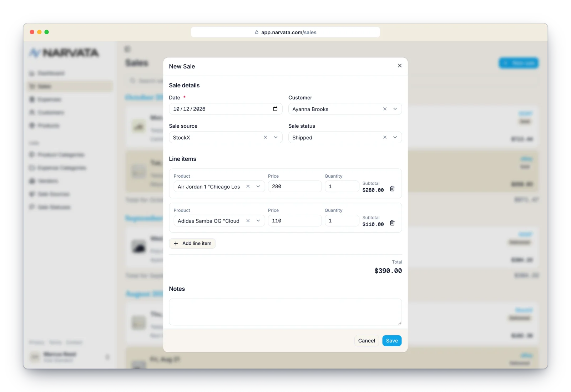Clear the StockX sale source
The image size is (571, 392).
coord(265,137)
